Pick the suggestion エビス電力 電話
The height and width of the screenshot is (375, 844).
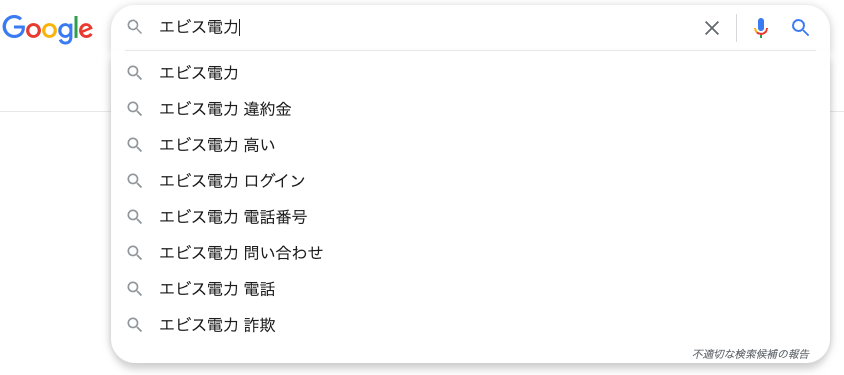(470, 289)
